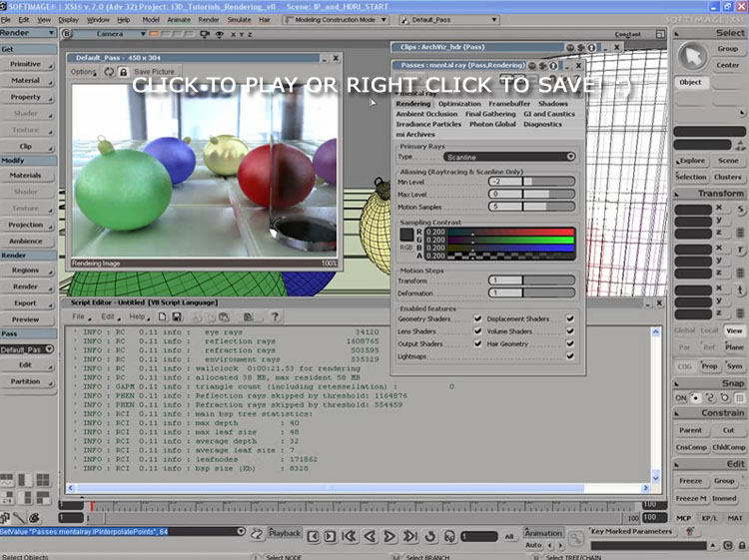Click the help question mark in Script Editor
Viewport: 749px width, 560px height.
[x=273, y=316]
